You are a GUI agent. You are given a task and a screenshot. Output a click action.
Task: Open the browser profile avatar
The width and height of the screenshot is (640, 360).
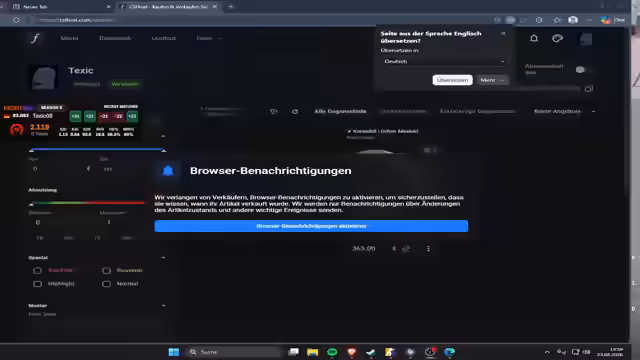(573, 20)
